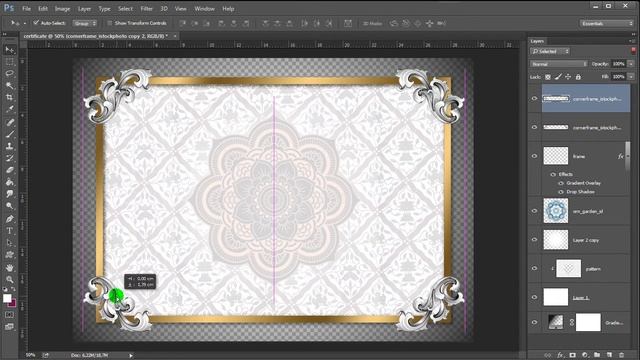Click the Create new layer icon
This screenshot has height=360, width=640.
[x=609, y=355]
